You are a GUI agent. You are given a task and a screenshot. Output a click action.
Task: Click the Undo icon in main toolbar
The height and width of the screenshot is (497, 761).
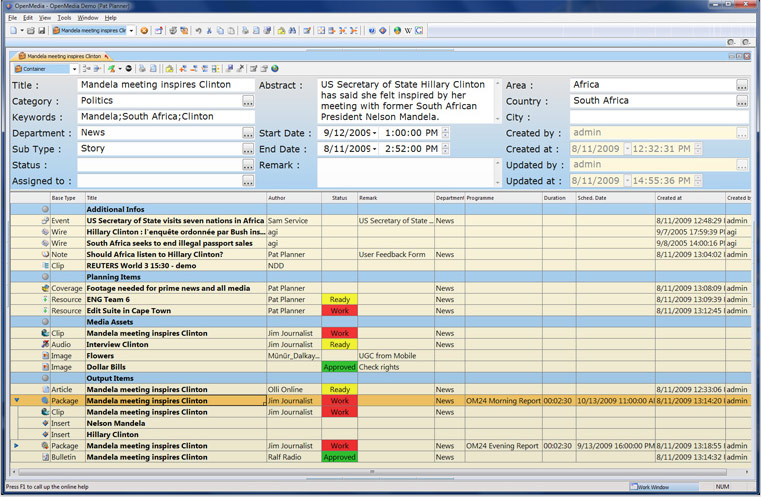tap(199, 31)
